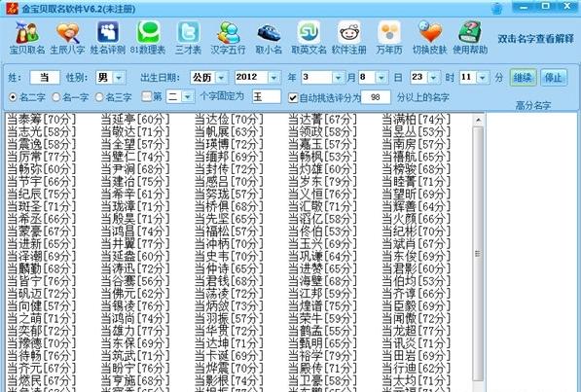Open the 生辰八字 tool
The width and height of the screenshot is (581, 392).
coord(67,38)
